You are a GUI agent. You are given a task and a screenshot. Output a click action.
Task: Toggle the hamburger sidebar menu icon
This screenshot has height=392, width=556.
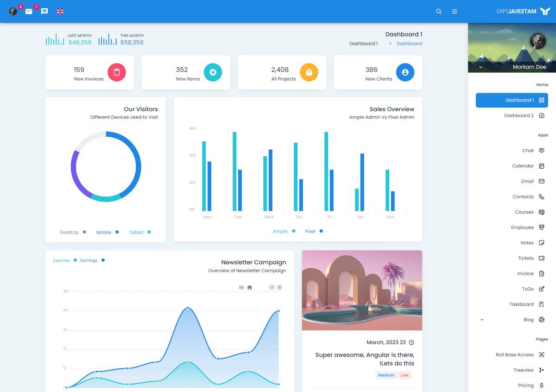click(x=455, y=12)
